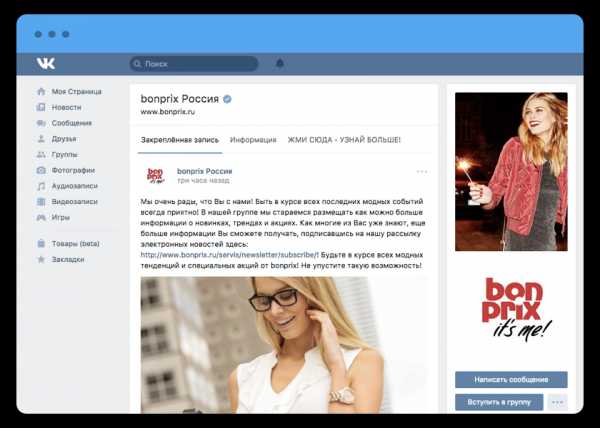Open Товары (beta) in the sidebar

tap(75, 244)
